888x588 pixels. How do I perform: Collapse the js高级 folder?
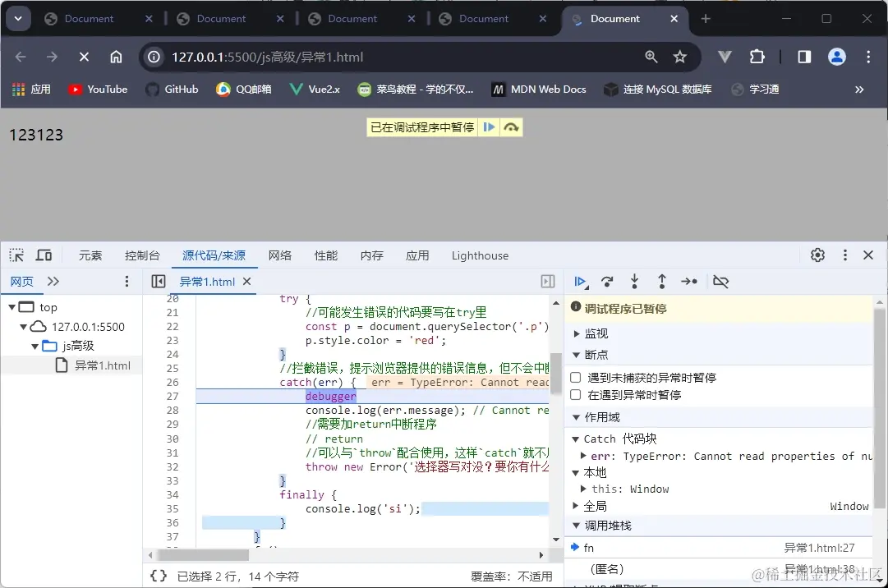(x=35, y=347)
